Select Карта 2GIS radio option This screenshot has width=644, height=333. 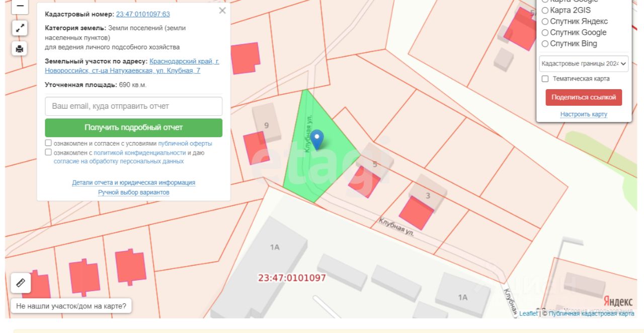point(545,10)
